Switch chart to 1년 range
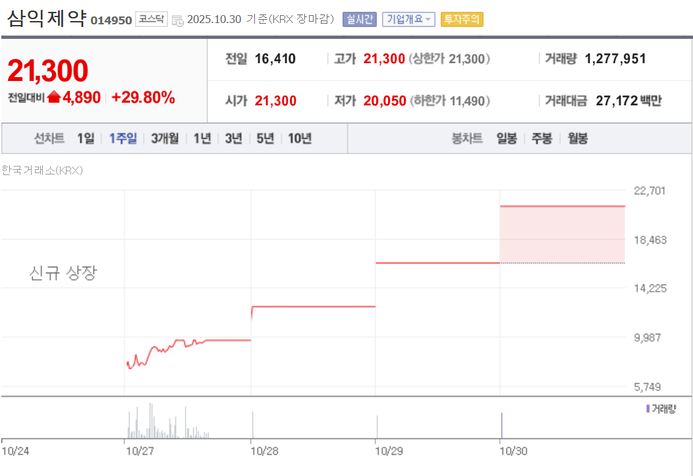The image size is (693, 476). (x=202, y=139)
